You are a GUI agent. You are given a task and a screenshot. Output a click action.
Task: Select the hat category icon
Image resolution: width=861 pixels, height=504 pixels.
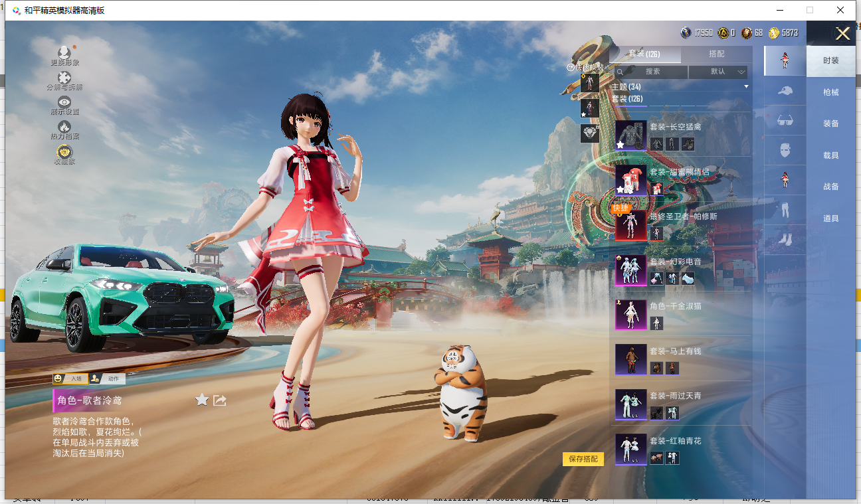tap(785, 91)
